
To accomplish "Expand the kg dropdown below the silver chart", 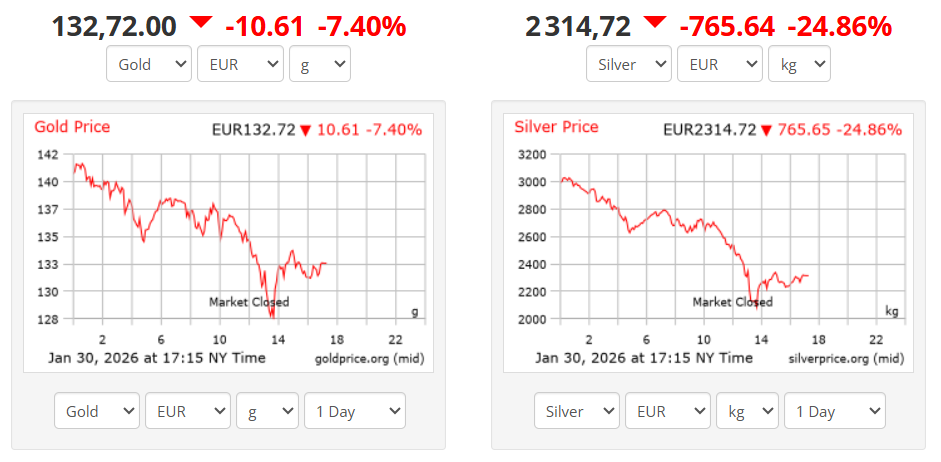I will 747,411.
